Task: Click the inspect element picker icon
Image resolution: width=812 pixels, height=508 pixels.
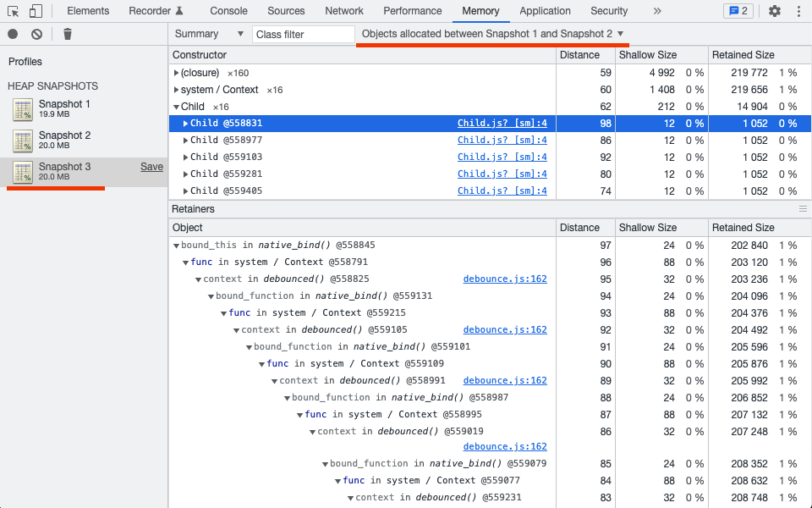Action: (x=14, y=11)
